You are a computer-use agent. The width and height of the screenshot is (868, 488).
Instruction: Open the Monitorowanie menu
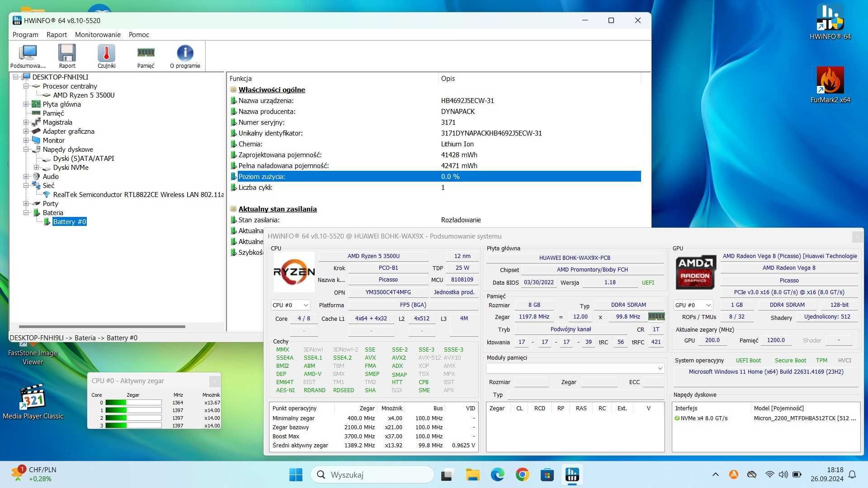pyautogui.click(x=98, y=35)
